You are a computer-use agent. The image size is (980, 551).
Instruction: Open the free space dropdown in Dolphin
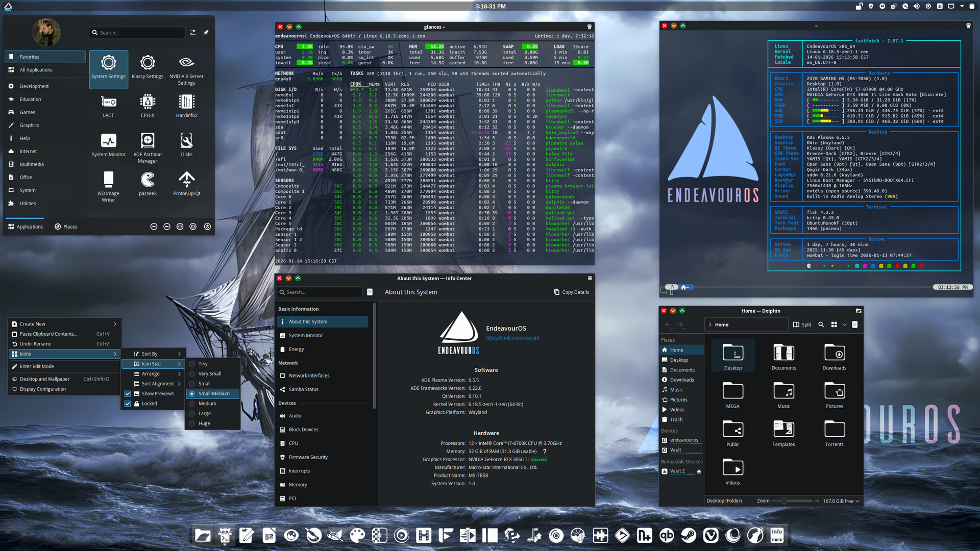[x=841, y=501]
